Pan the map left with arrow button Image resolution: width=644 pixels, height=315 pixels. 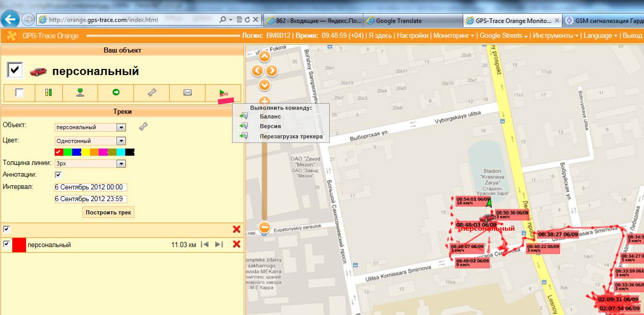click(257, 70)
